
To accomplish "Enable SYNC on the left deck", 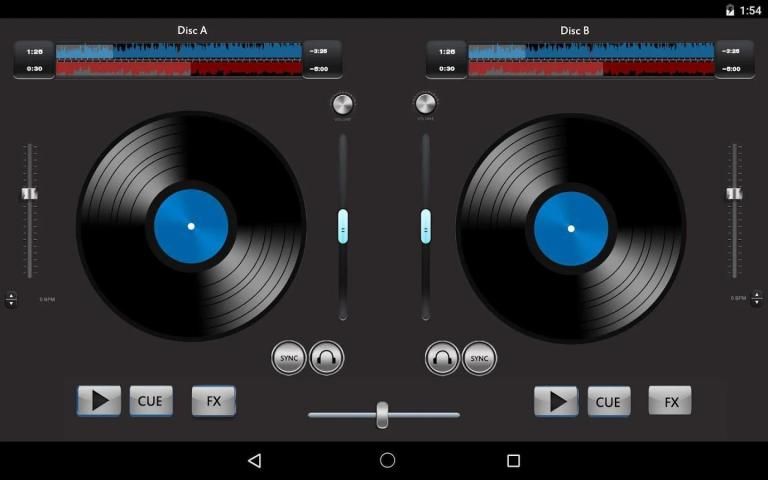I will tap(289, 358).
